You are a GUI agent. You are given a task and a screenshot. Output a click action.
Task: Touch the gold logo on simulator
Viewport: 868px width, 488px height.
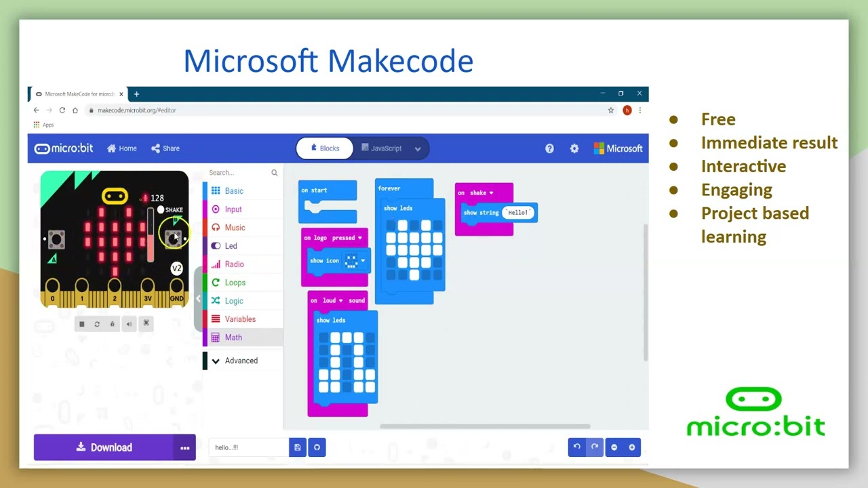click(x=115, y=197)
